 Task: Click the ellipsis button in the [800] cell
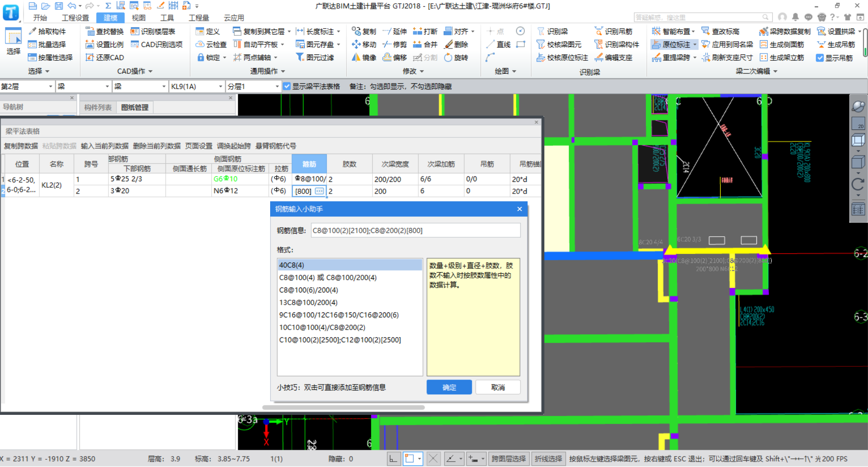pos(320,191)
